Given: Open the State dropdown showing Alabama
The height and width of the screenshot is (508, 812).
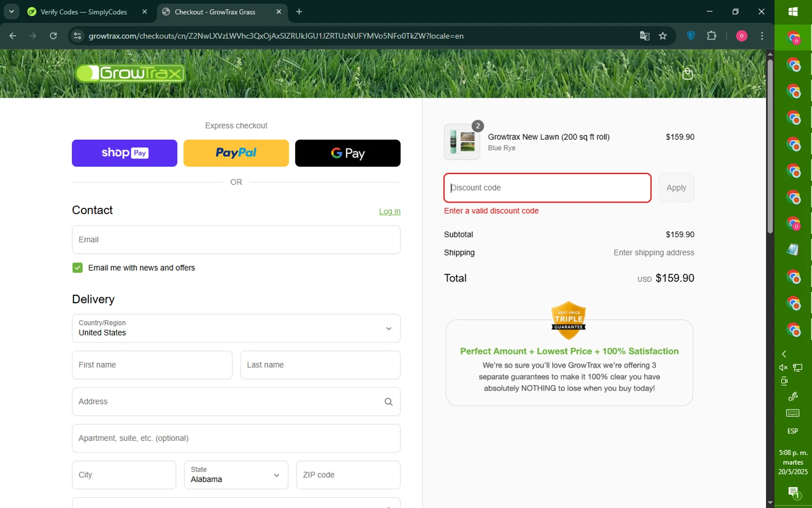Looking at the screenshot, I should click(236, 475).
